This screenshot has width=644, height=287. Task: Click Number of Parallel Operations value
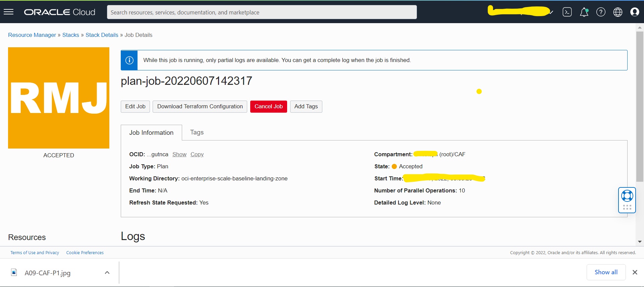[x=462, y=190]
